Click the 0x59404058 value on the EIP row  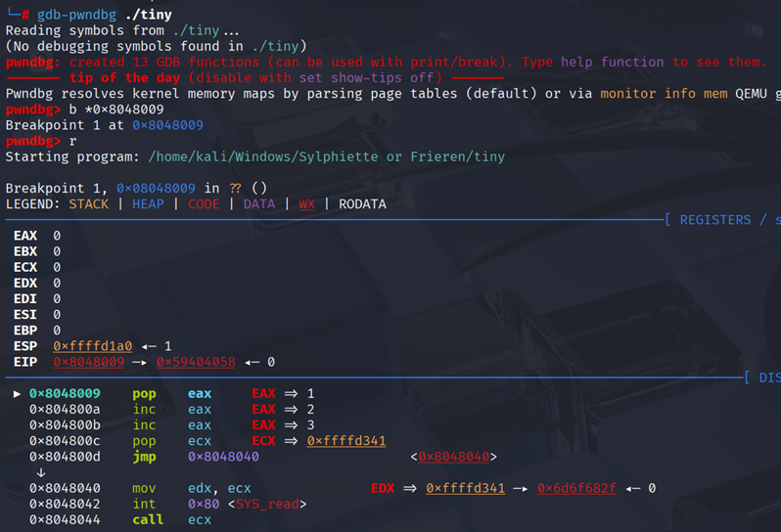tap(196, 362)
